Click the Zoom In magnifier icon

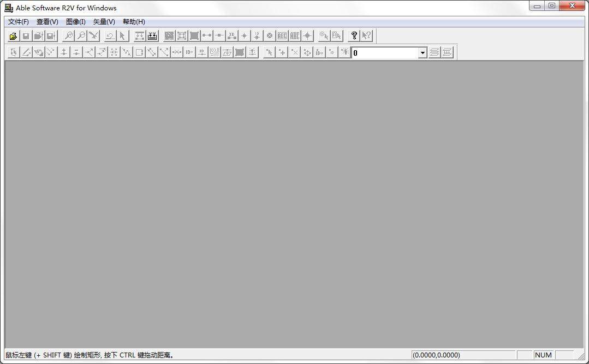tap(68, 36)
